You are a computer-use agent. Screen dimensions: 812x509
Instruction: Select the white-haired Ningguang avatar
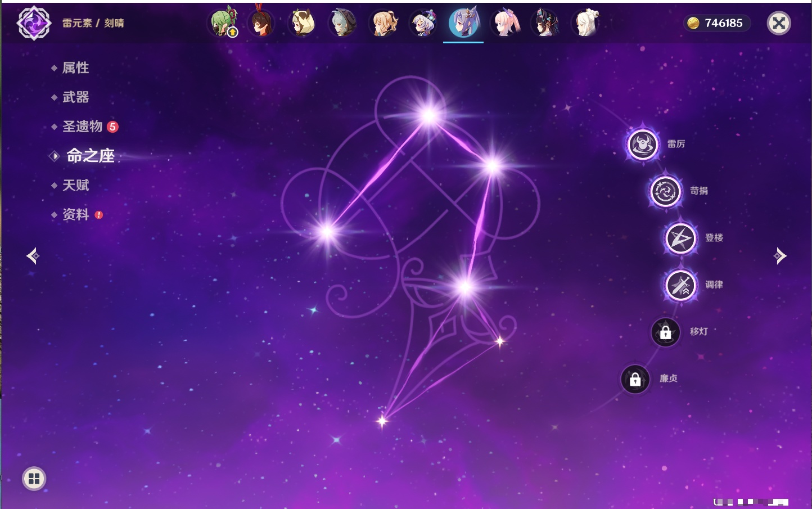(585, 22)
